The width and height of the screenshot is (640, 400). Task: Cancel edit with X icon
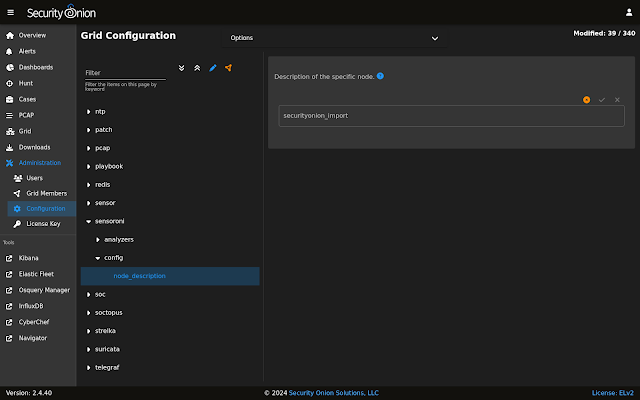click(x=617, y=100)
